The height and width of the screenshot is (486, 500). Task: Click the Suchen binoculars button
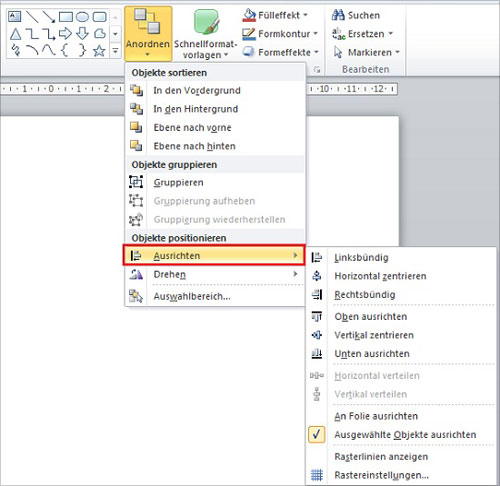pyautogui.click(x=356, y=15)
